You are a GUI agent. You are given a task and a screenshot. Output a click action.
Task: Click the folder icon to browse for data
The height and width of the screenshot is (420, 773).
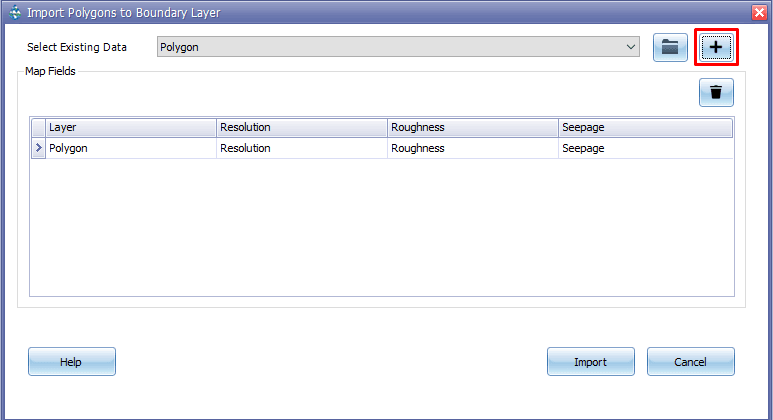click(x=670, y=47)
